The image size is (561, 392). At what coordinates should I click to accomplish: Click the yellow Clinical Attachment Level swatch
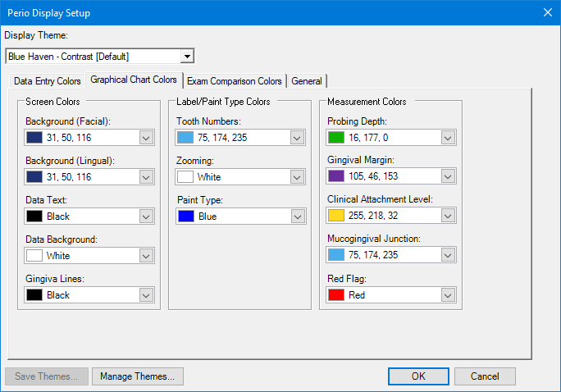coord(336,217)
